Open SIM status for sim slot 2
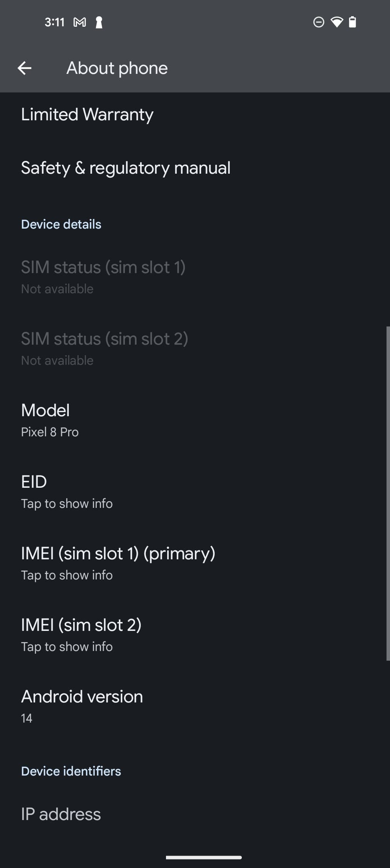This screenshot has height=868, width=390. coord(104,348)
